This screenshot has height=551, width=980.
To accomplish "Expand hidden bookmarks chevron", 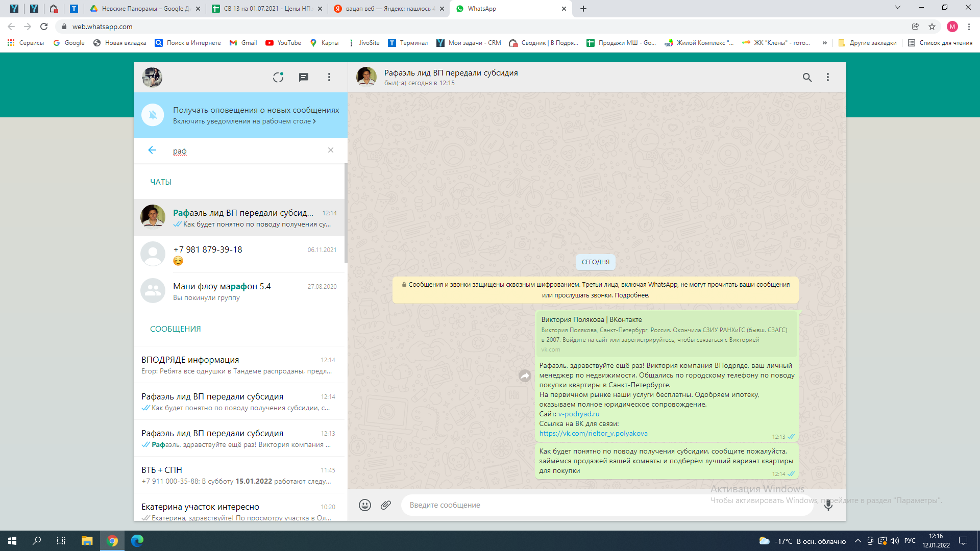I will [824, 43].
